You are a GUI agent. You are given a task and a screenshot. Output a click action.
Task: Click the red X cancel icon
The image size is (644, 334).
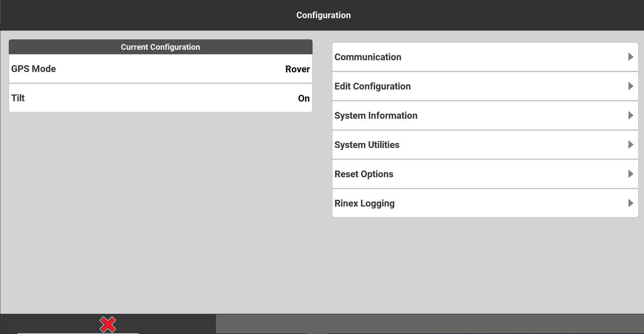click(x=108, y=325)
